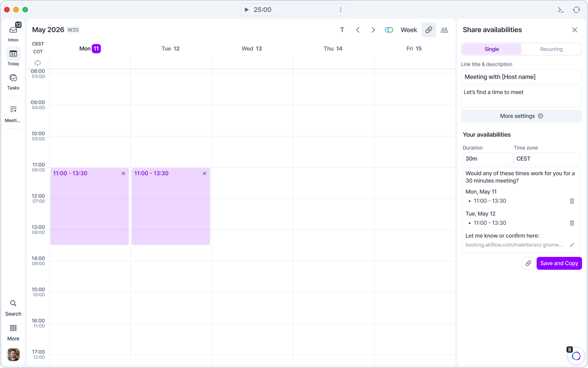The image size is (588, 368).
Task: Open the Meetings sidebar item
Action: point(13,113)
